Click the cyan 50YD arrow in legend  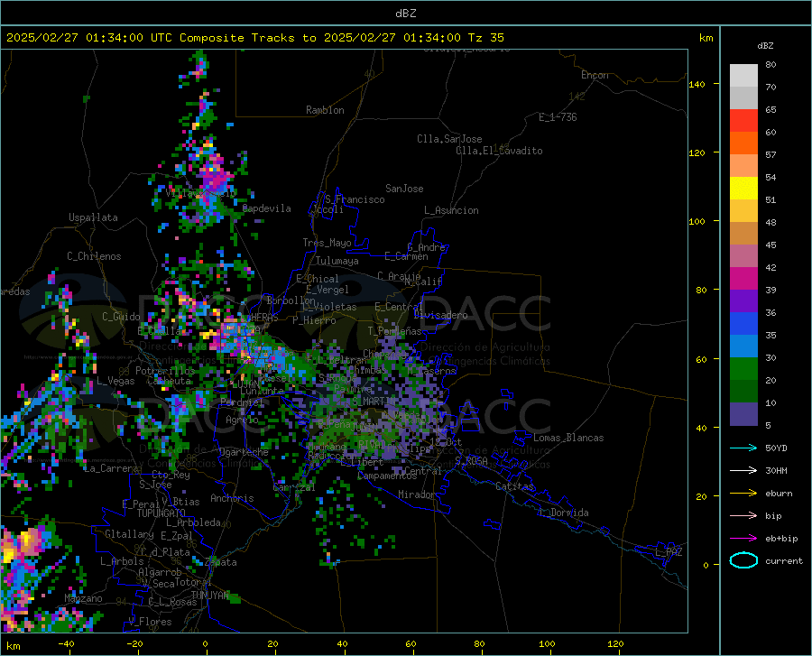coord(743,448)
